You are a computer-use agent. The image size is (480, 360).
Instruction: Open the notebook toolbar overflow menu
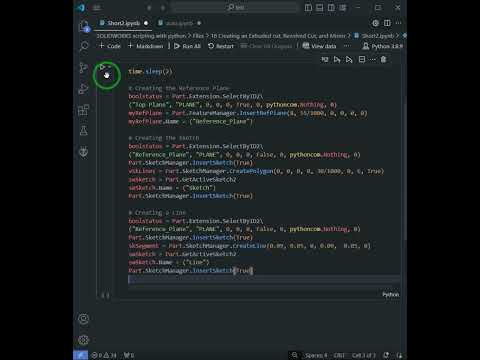[x=347, y=46]
